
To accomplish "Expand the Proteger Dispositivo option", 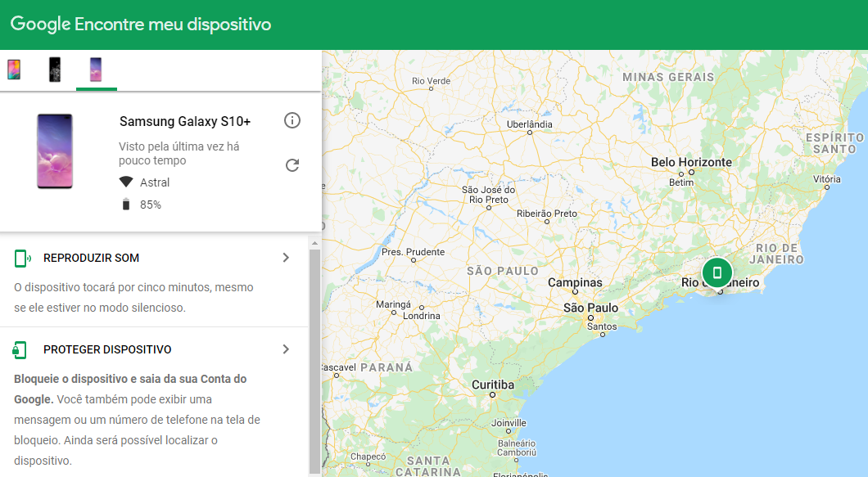I will 285,349.
